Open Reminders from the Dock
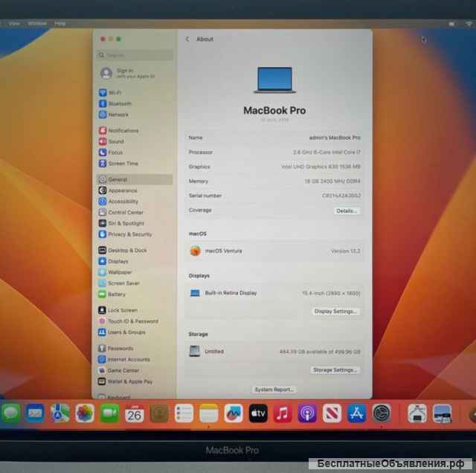 184,413
